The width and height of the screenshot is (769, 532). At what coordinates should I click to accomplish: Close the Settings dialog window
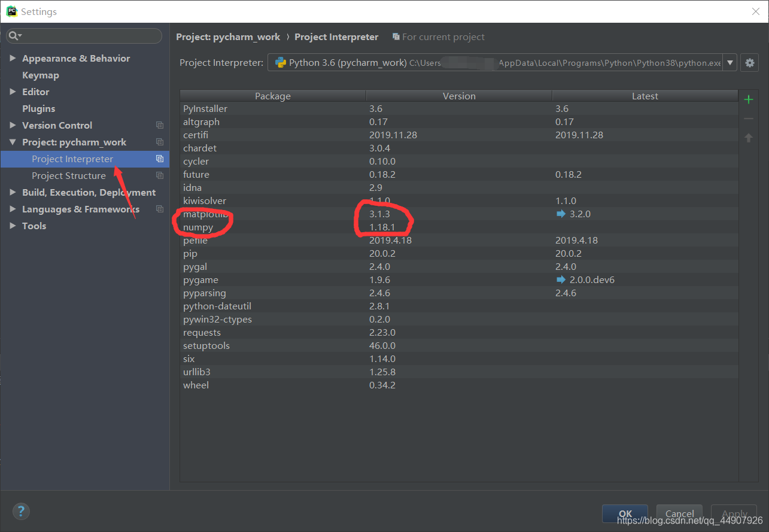[x=755, y=11]
